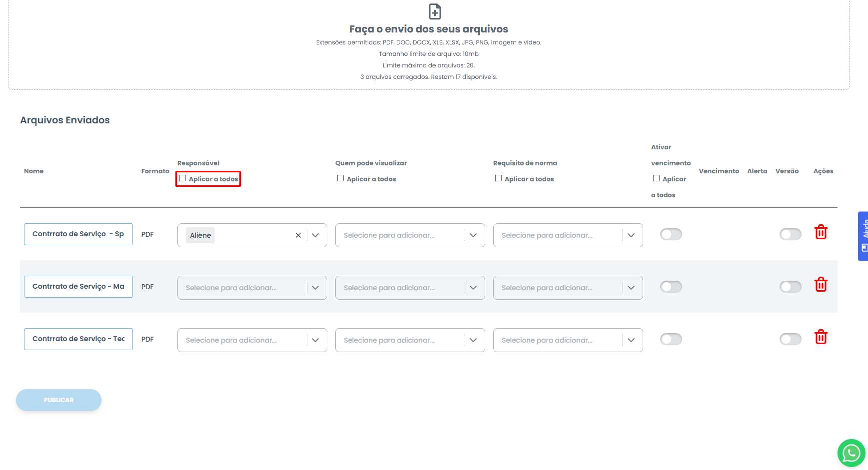
Task: Delete the second file with trash icon
Action: (821, 285)
